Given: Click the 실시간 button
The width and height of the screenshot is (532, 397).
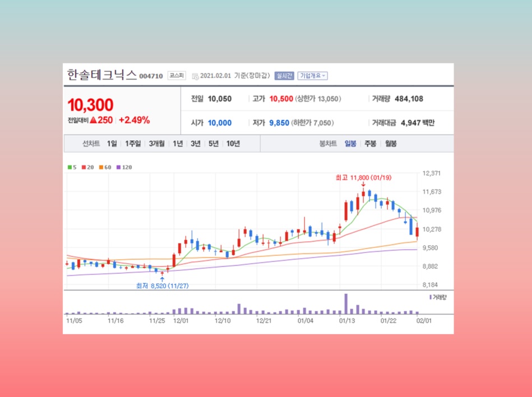Looking at the screenshot, I should point(284,76).
